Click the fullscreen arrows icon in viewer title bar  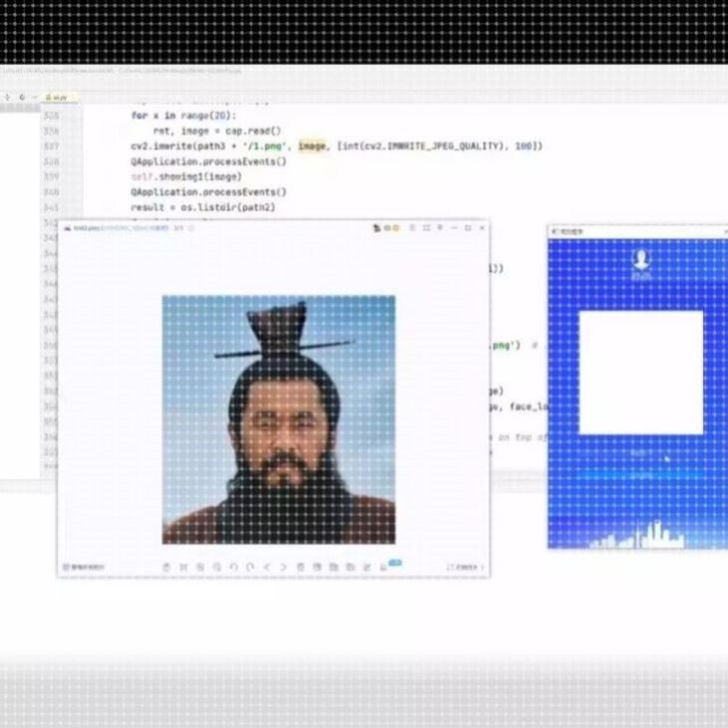click(x=426, y=228)
